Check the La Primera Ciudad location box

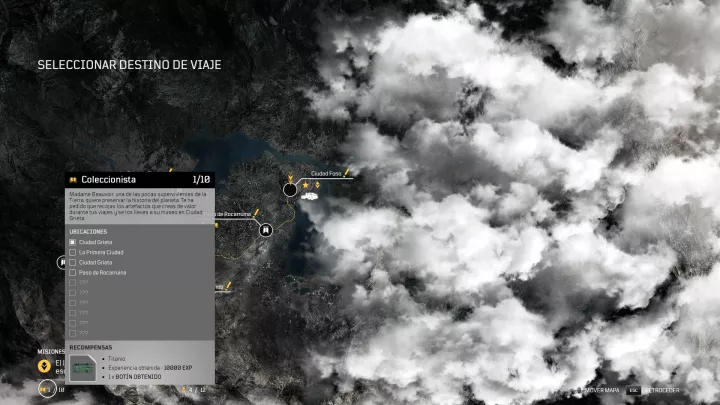click(x=72, y=252)
